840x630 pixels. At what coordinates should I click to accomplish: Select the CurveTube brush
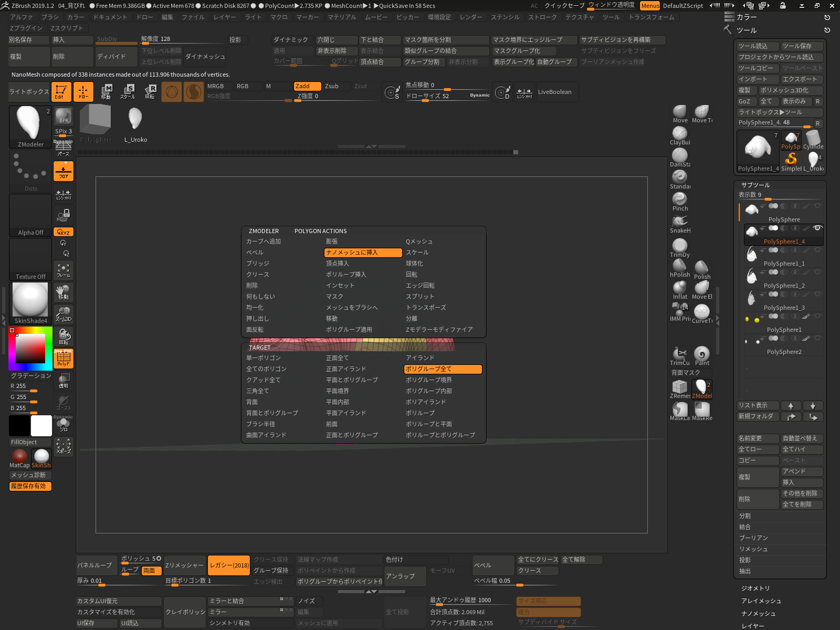pos(702,314)
